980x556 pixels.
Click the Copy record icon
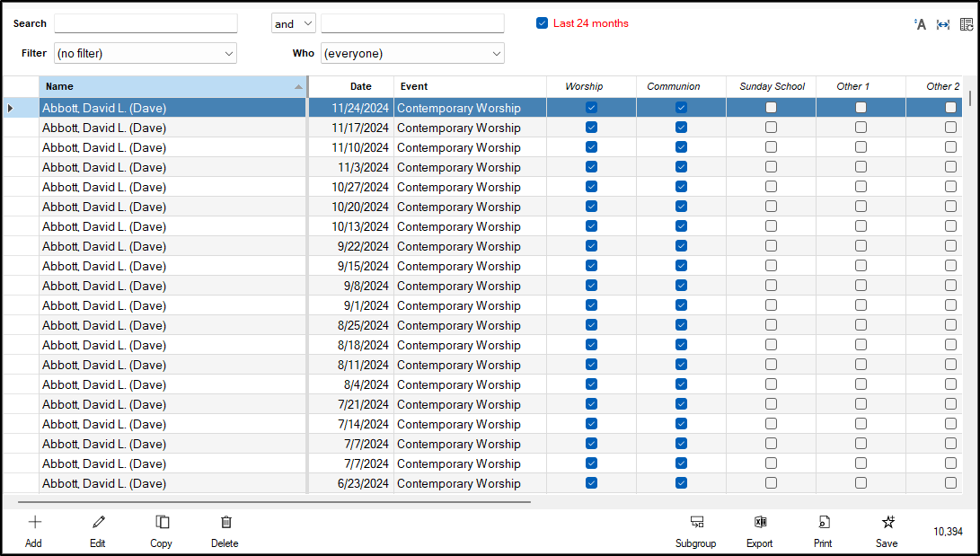[162, 523]
